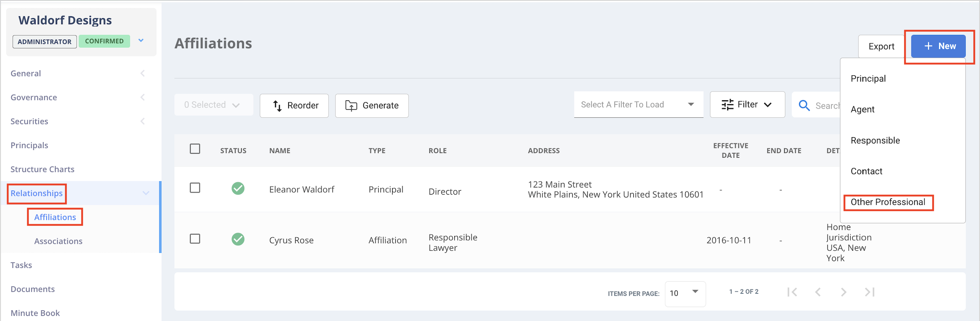The image size is (980, 321).
Task: Choose Contact from New menu
Action: pyautogui.click(x=866, y=171)
